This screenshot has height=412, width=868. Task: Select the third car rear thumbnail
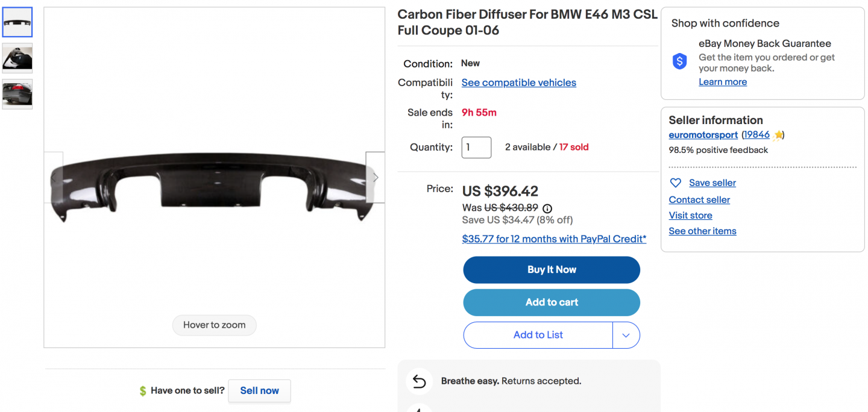click(x=17, y=94)
